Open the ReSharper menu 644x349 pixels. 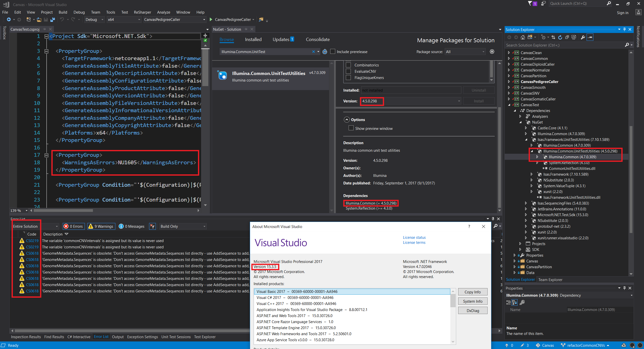142,12
